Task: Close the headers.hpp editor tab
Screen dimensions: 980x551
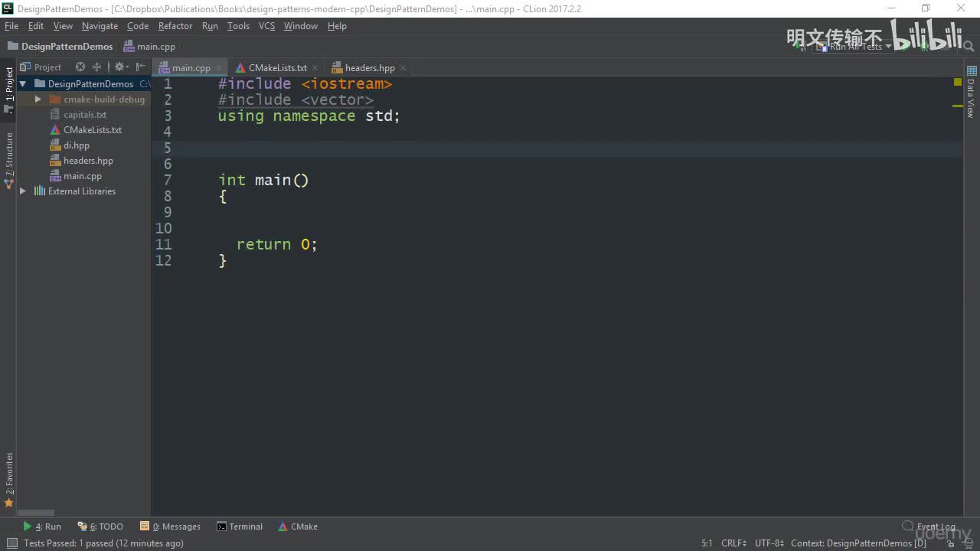Action: (x=403, y=68)
